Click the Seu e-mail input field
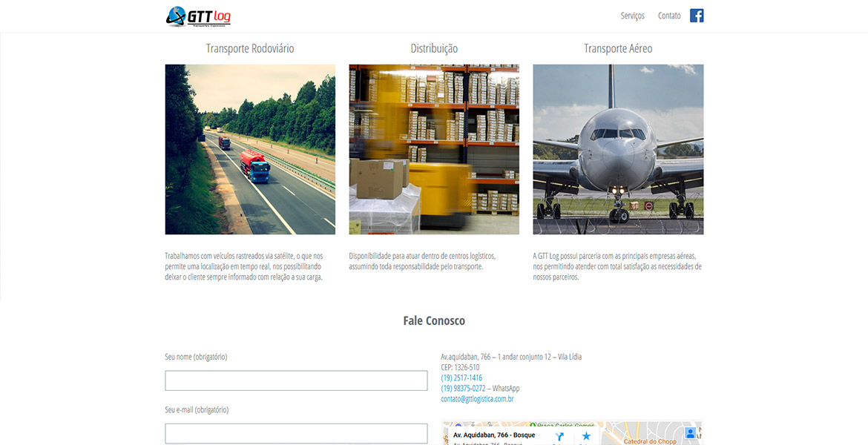 [x=296, y=433]
